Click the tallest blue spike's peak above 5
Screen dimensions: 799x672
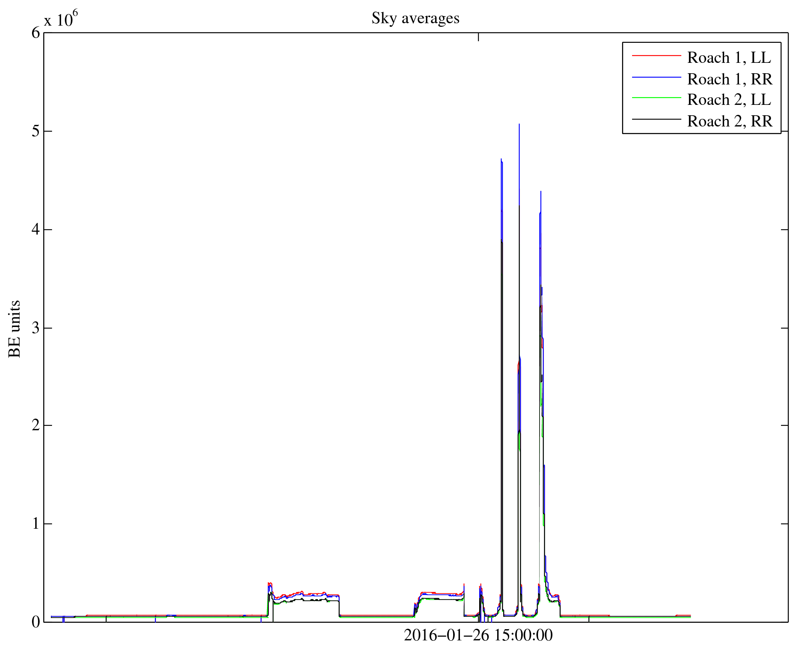coord(519,125)
